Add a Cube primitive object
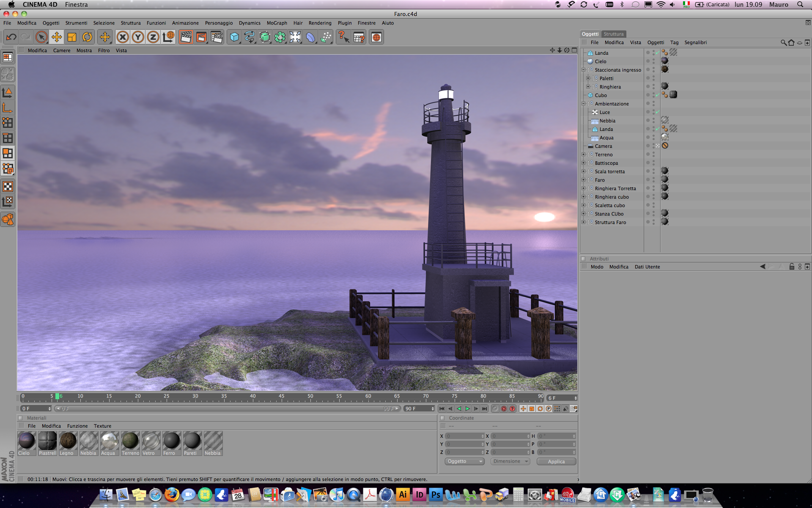 click(234, 37)
